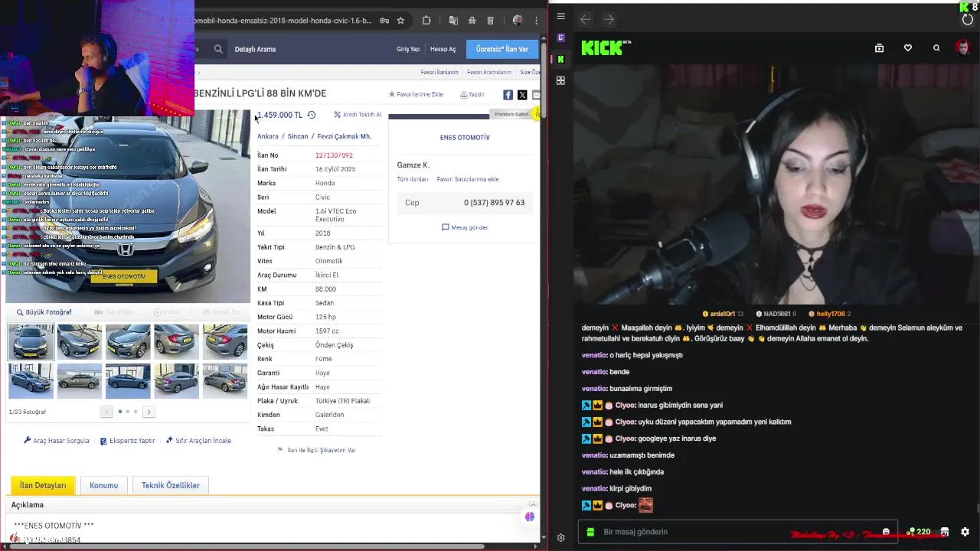The height and width of the screenshot is (551, 980).
Task: Open the browser extensions puzzle icon
Action: (426, 21)
